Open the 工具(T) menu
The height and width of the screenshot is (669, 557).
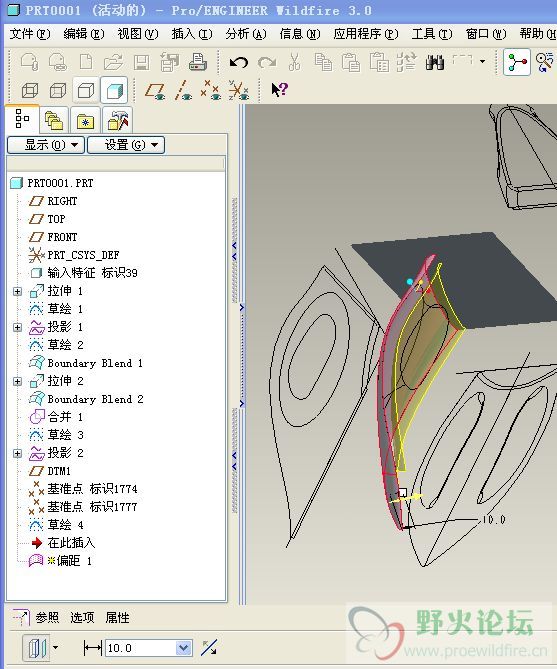pyautogui.click(x=432, y=34)
